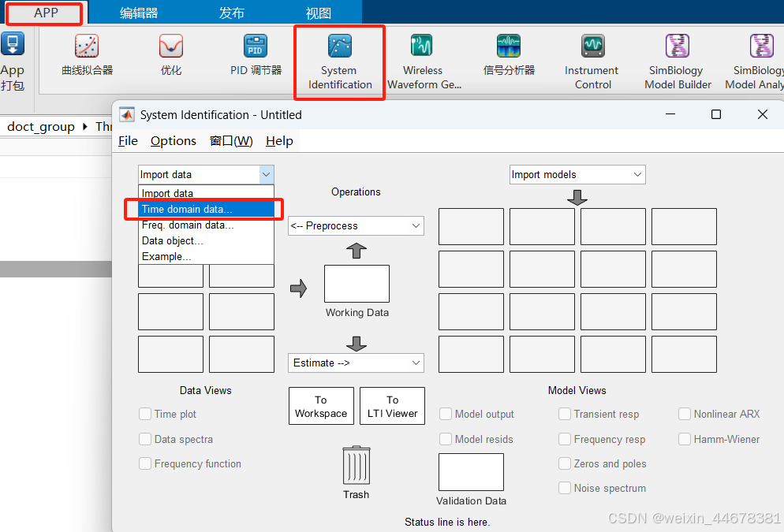Enable the Frequency function checkbox
The width and height of the screenshot is (784, 532).
tap(145, 463)
